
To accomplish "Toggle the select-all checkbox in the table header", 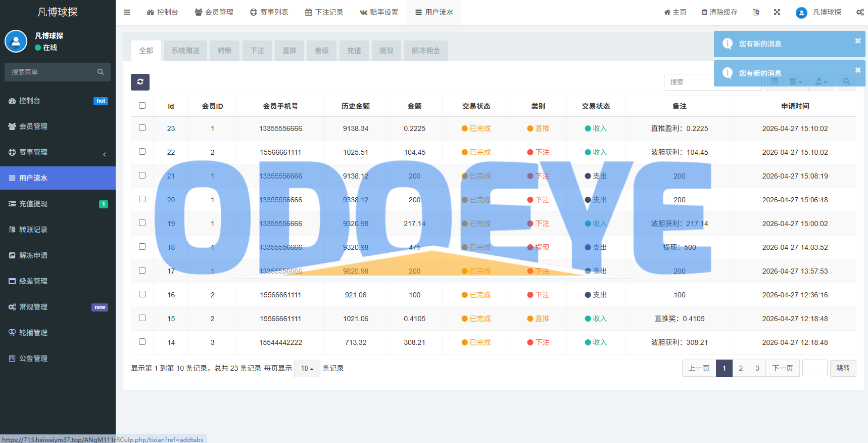I will [x=142, y=105].
